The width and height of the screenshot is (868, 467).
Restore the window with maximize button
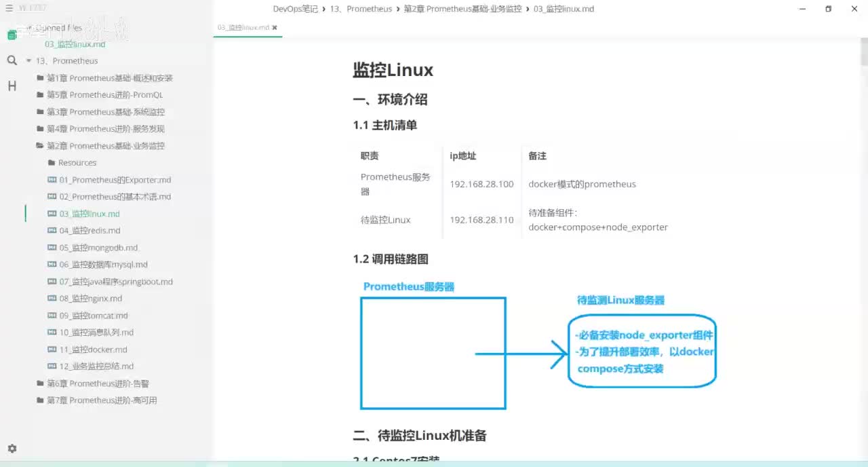(x=828, y=9)
